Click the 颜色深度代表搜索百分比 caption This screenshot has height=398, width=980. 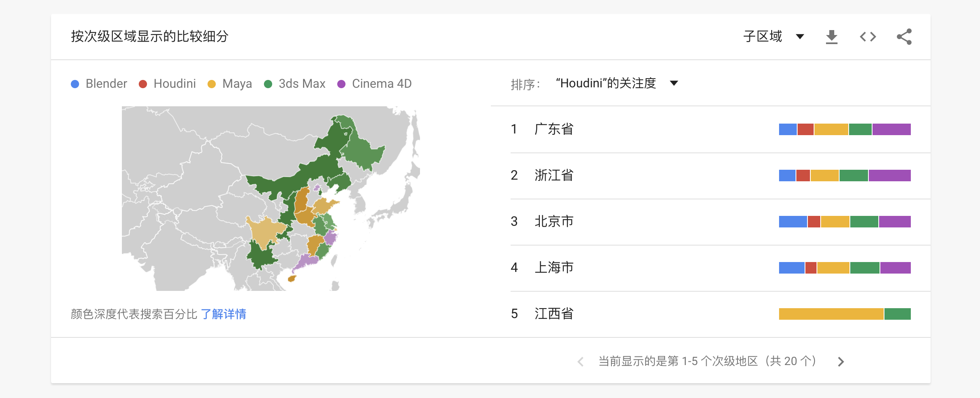(x=134, y=314)
